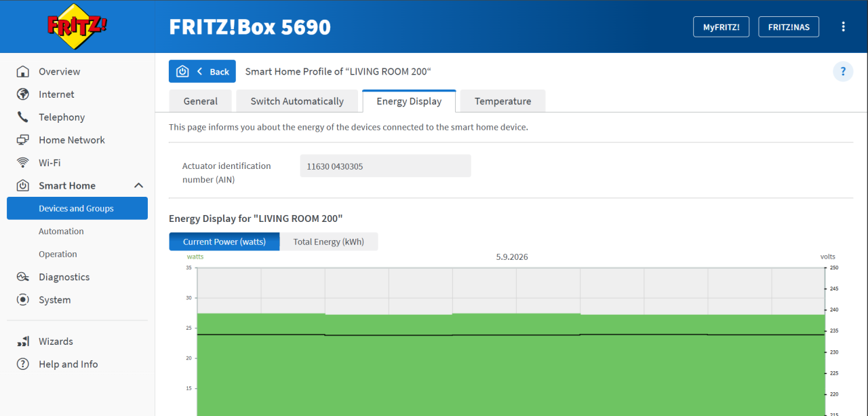Click the 'volts' axis label

(x=828, y=257)
